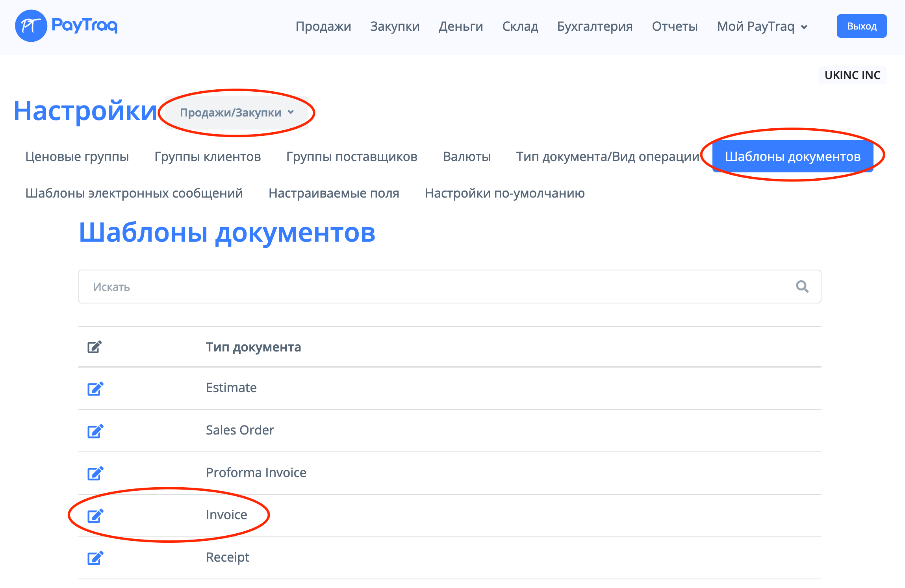Switch to the Валюты tab
The width and height of the screenshot is (905, 588).
[467, 157]
